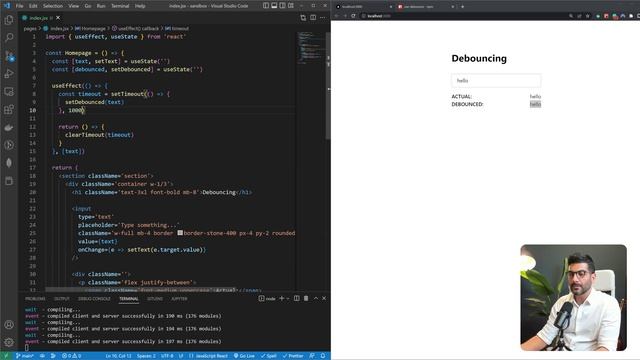
Task: Change the UTF-8 encoding in the status bar
Action: coord(167,356)
